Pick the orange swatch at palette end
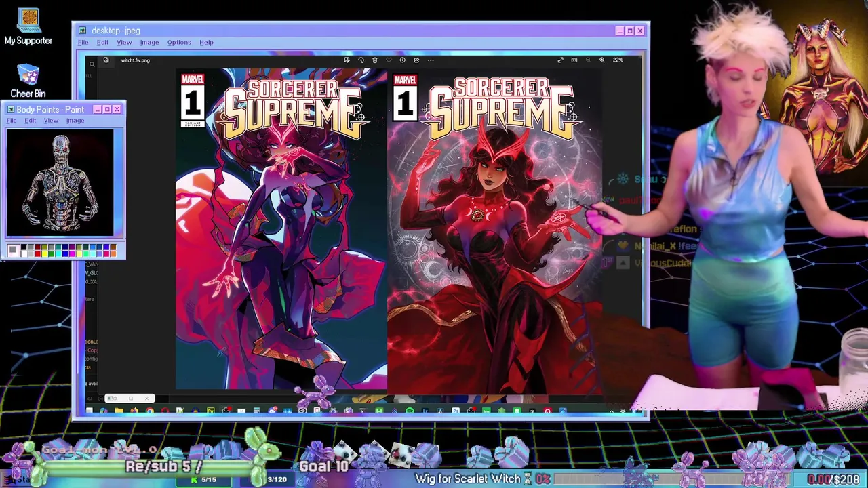Screen dimensions: 868x488 coord(113,253)
